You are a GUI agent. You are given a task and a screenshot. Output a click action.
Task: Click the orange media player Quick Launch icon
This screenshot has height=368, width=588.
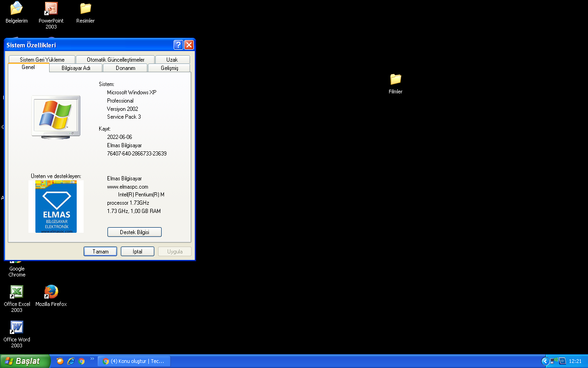click(60, 361)
